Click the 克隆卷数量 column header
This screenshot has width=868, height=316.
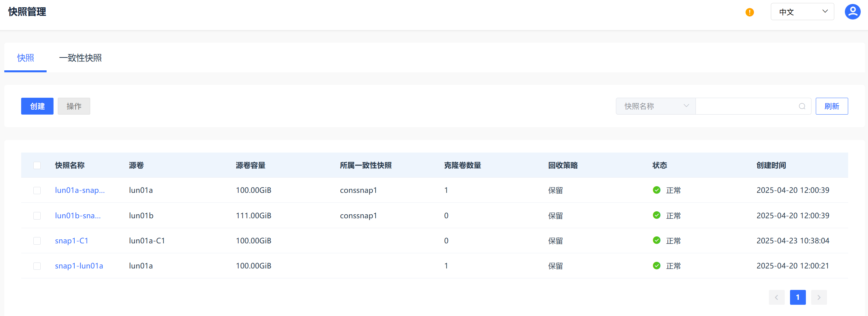[x=462, y=165]
